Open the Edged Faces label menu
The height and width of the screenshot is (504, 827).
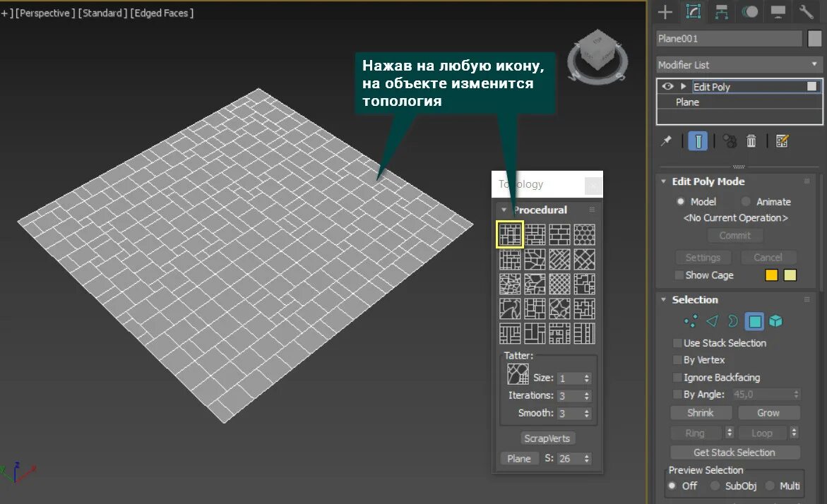coord(162,13)
